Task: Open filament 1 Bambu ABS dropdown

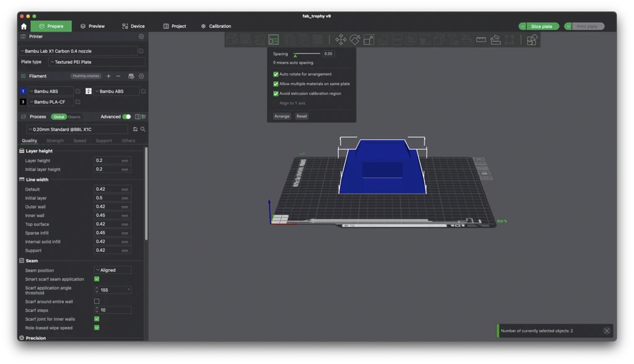Action: [51, 92]
